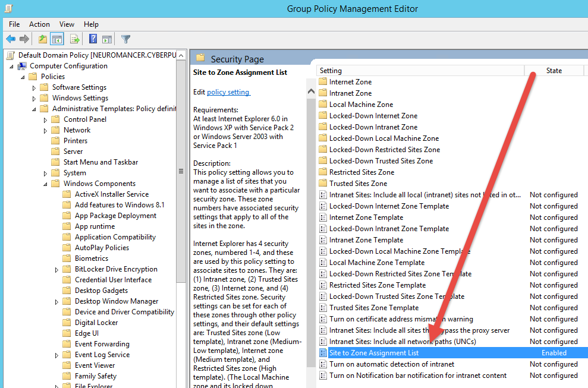The image size is (588, 388).
Task: Click the Up One Level folder icon
Action: tap(42, 39)
